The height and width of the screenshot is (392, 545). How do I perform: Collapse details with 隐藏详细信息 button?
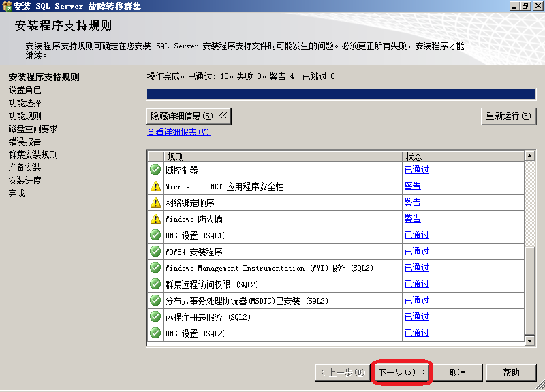(x=189, y=116)
